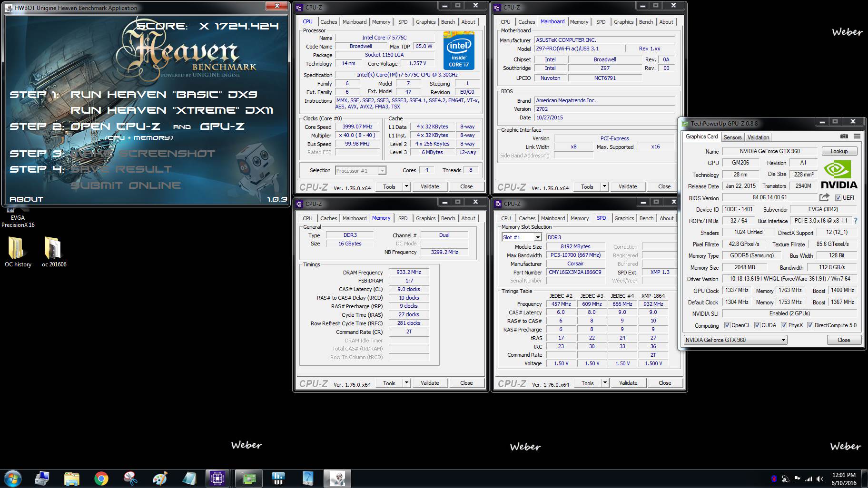The width and height of the screenshot is (868, 488).
Task: Click the blue sheet taskbar icon before the Heaven robot
Action: pos(308,478)
